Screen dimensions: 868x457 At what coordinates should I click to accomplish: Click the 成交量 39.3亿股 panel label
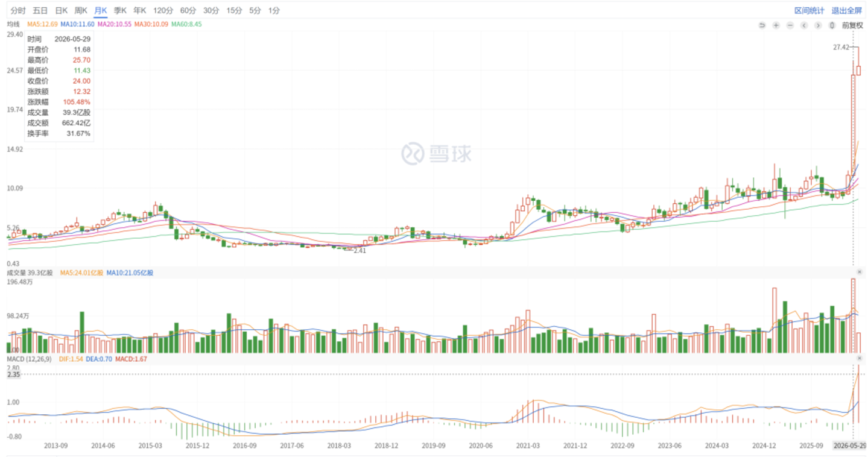click(30, 273)
